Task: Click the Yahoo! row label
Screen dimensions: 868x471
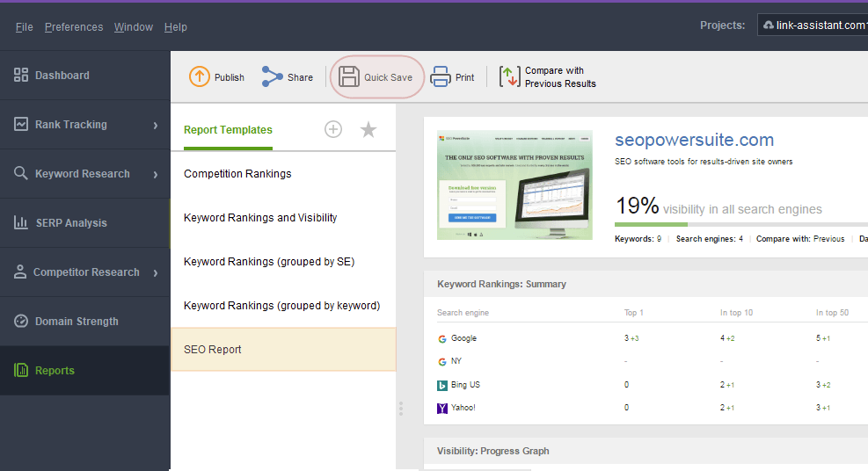Action: (x=463, y=408)
